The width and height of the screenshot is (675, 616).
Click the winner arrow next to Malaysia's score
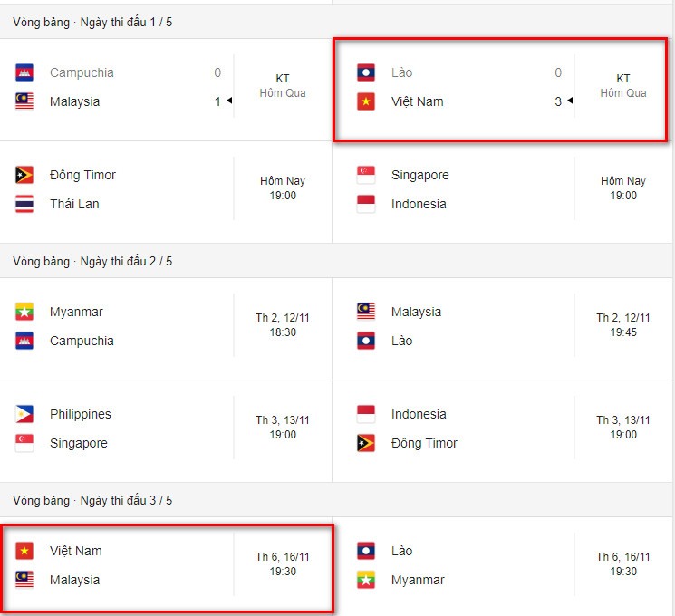pyautogui.click(x=229, y=101)
